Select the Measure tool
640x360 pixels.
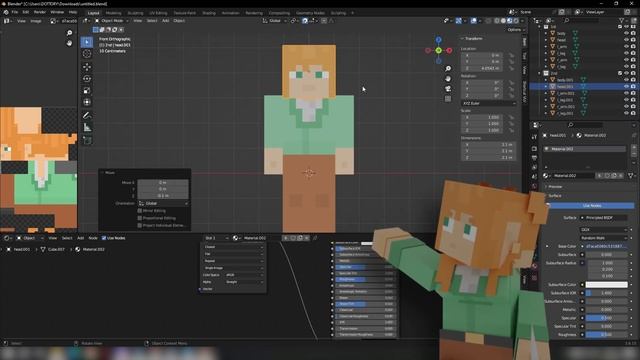tap(87, 127)
